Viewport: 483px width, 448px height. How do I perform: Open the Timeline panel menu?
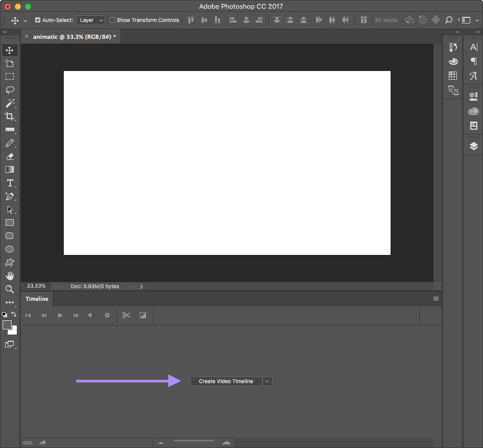point(436,298)
